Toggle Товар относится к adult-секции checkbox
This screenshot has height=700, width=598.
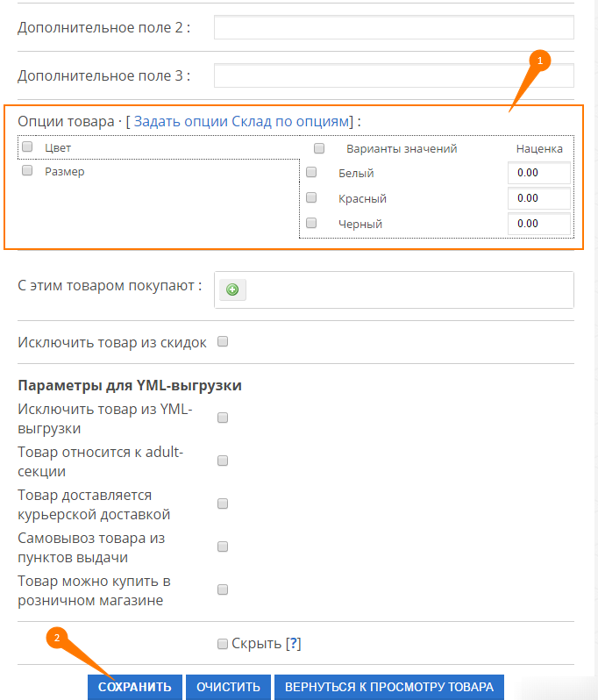coord(223,461)
